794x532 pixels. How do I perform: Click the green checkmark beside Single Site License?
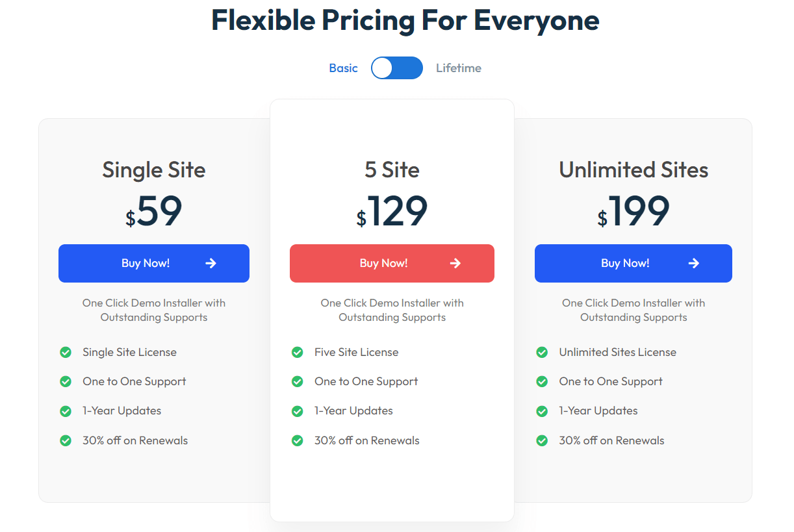click(x=66, y=351)
